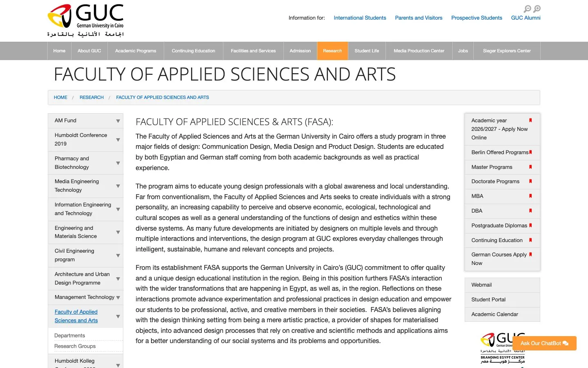Click the zoom out magnifier icon

(528, 9)
